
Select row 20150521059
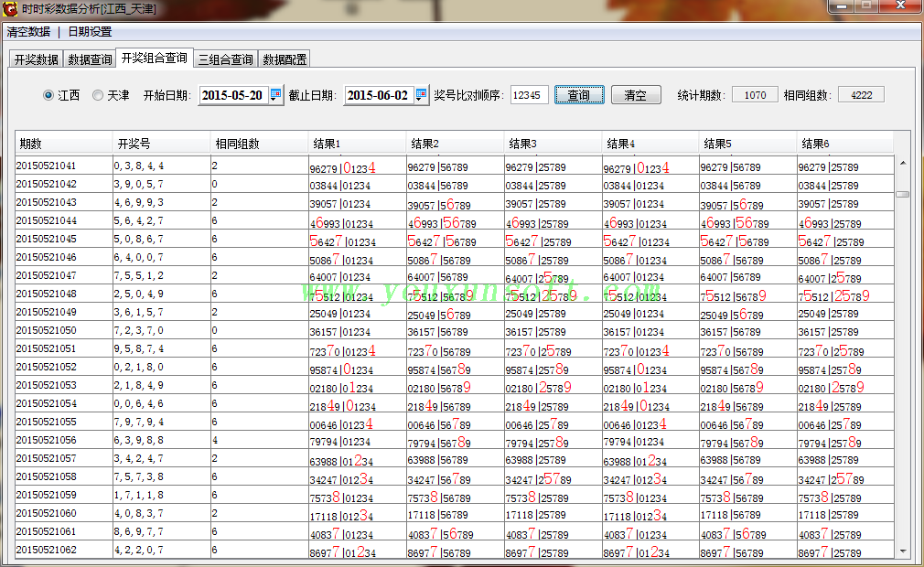coord(455,495)
